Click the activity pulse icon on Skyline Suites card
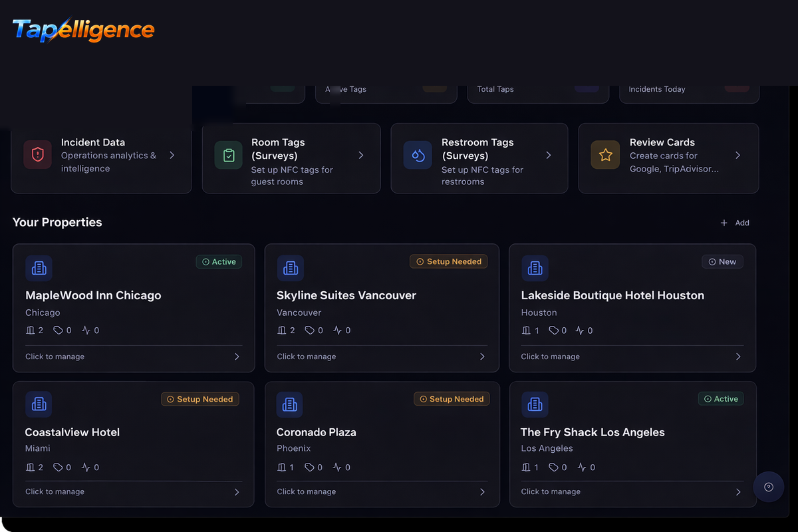Screen dimensions: 798x532 pos(337,331)
